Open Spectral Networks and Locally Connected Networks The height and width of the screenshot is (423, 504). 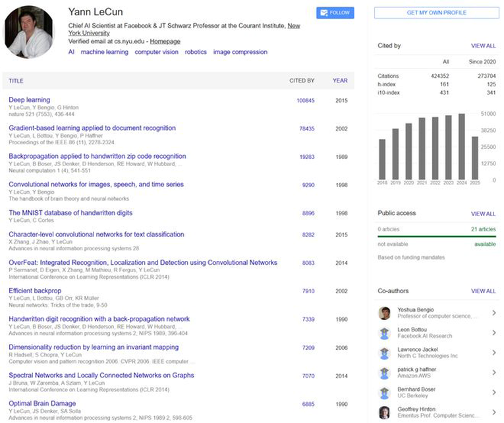tap(101, 376)
